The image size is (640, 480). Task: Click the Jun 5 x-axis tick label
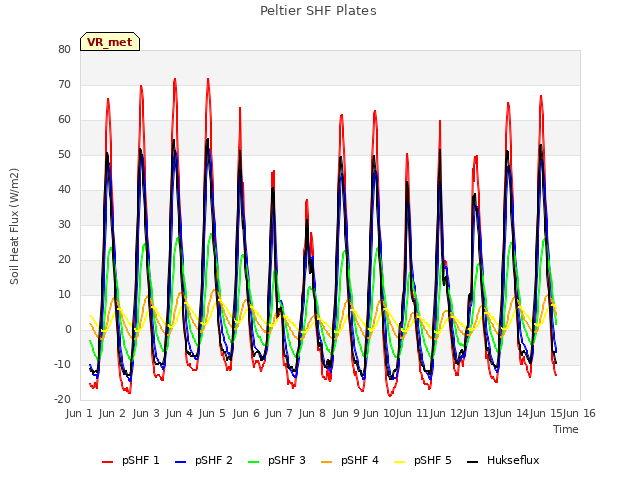(x=212, y=413)
